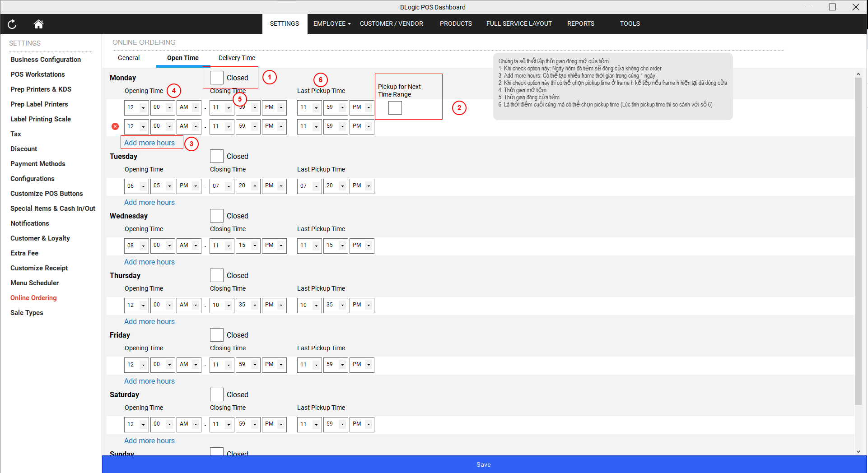Check the Closed box for Thursday
Image resolution: width=868 pixels, height=473 pixels.
[x=217, y=275]
